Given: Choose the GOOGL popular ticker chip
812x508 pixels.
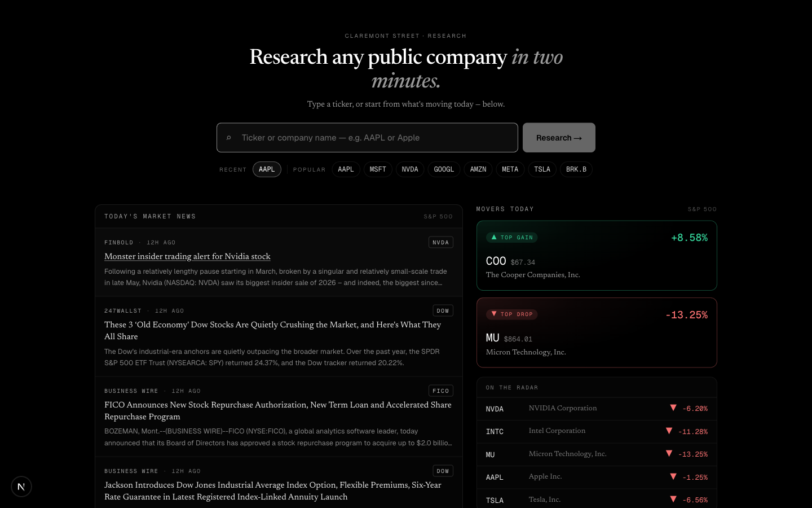Looking at the screenshot, I should [444, 169].
